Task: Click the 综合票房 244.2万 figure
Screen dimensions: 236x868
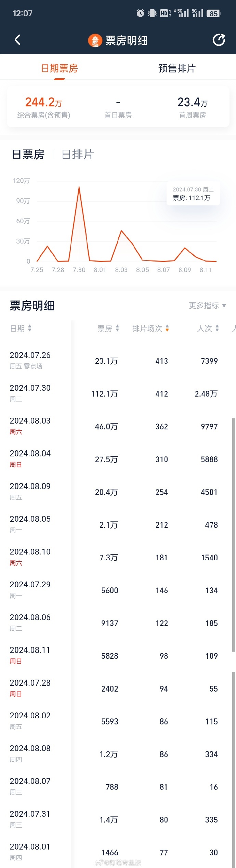Action: click(x=41, y=102)
